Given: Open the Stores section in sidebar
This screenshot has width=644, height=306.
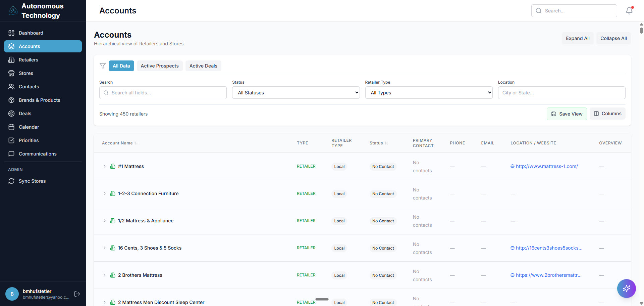Looking at the screenshot, I should [x=26, y=73].
